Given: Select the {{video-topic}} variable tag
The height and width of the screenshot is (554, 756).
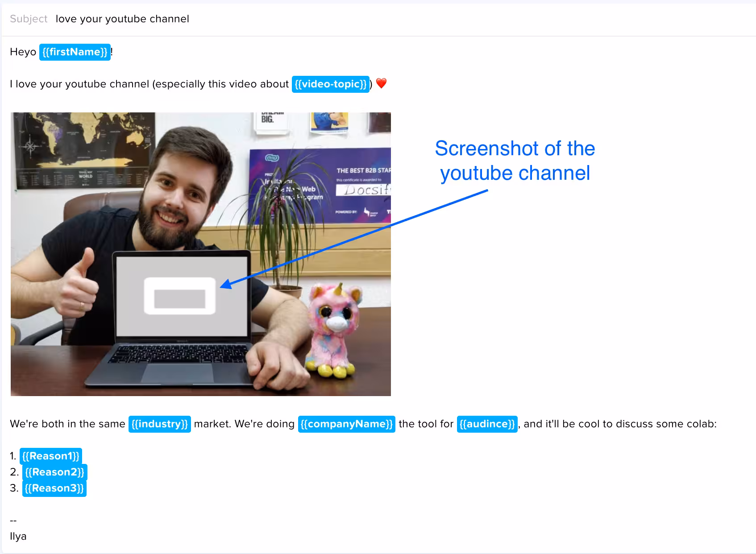Looking at the screenshot, I should click(330, 84).
